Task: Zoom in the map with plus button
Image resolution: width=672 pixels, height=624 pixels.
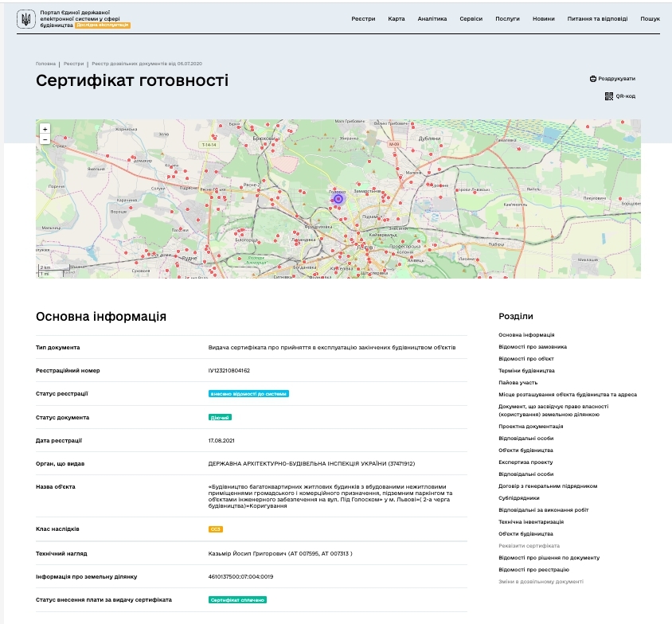Action: point(45,129)
